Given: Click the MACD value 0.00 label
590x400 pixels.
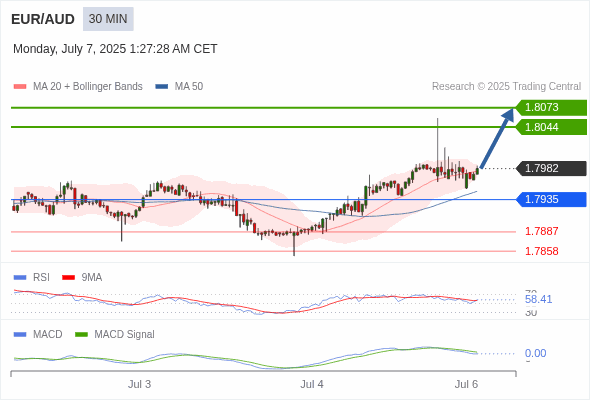Looking at the screenshot, I should tap(535, 353).
